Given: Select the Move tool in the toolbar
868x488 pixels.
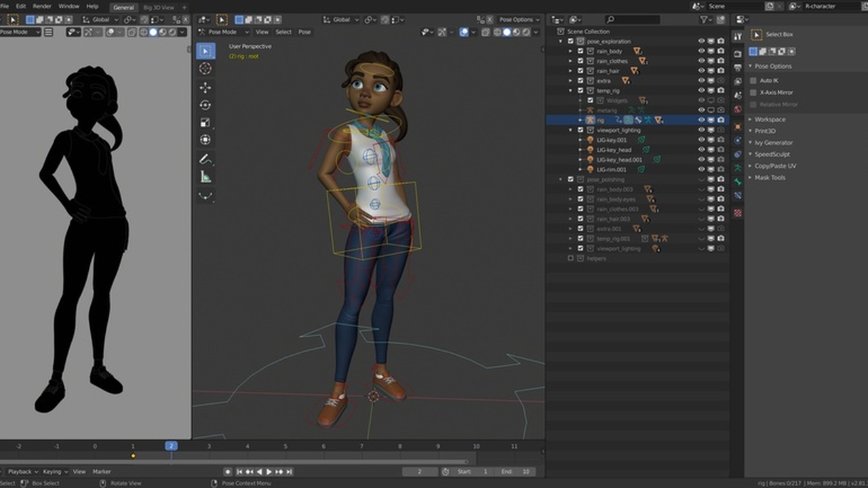Looking at the screenshot, I should pos(206,87).
